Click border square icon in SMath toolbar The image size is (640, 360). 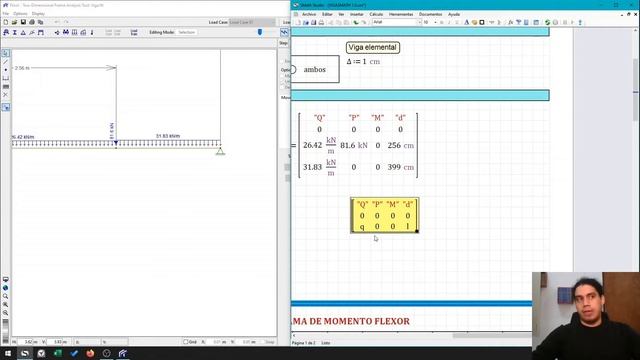[482, 22]
